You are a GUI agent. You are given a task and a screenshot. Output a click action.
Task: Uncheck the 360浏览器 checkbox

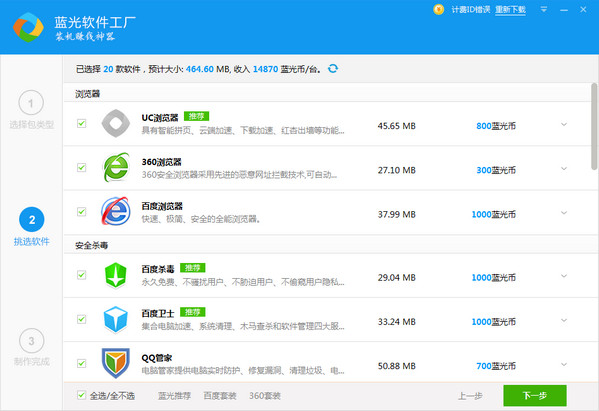(81, 167)
